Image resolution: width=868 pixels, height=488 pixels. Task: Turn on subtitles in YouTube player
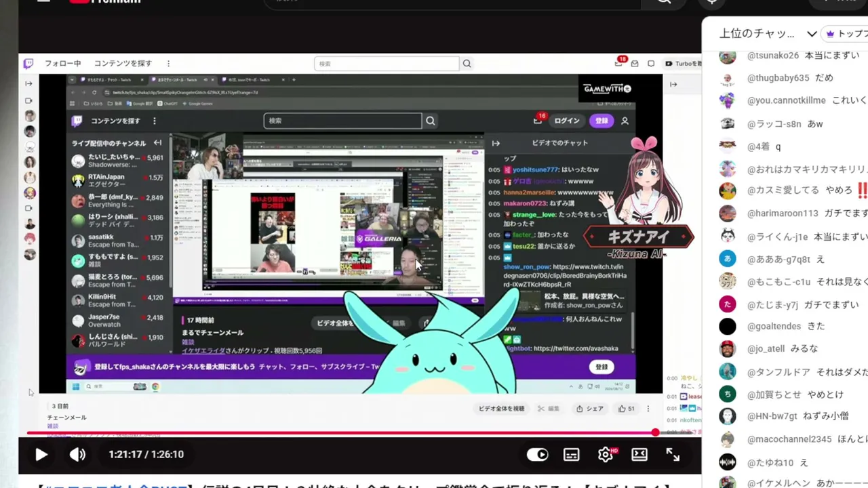click(572, 455)
